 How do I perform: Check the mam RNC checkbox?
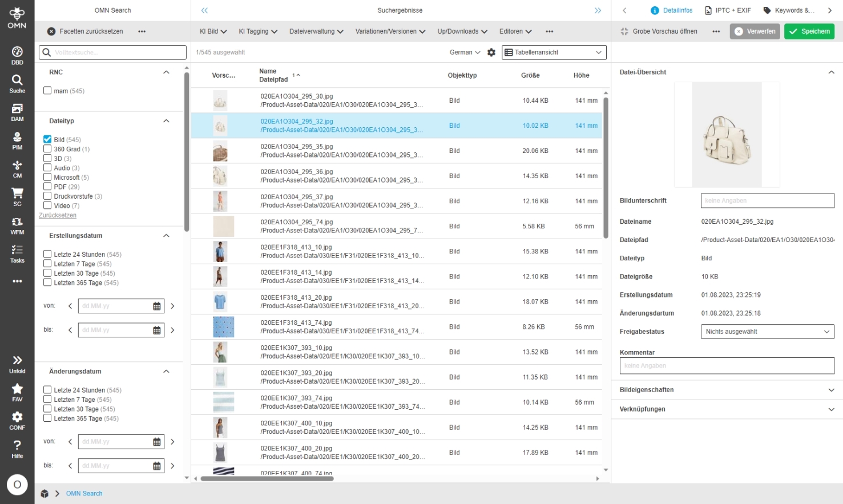pos(47,91)
